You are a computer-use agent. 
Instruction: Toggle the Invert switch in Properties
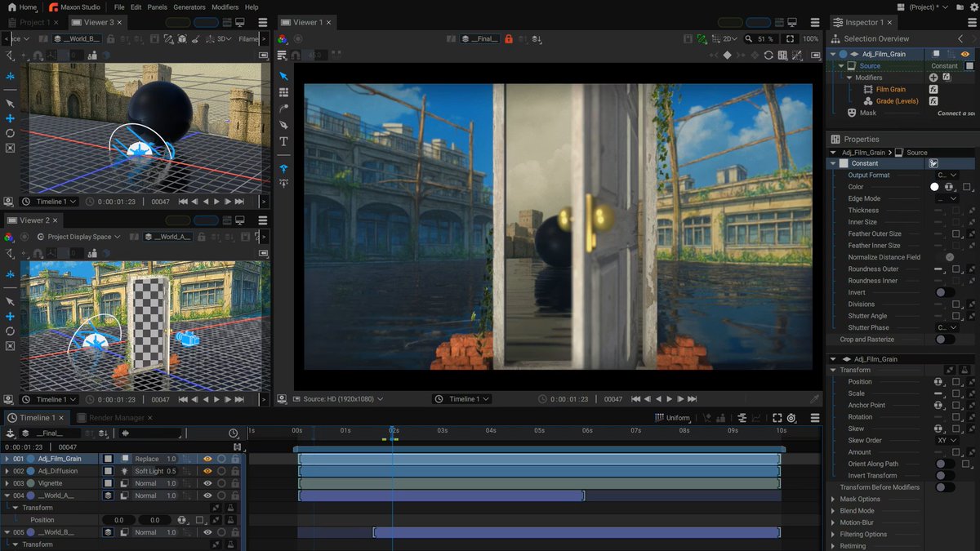(944, 292)
